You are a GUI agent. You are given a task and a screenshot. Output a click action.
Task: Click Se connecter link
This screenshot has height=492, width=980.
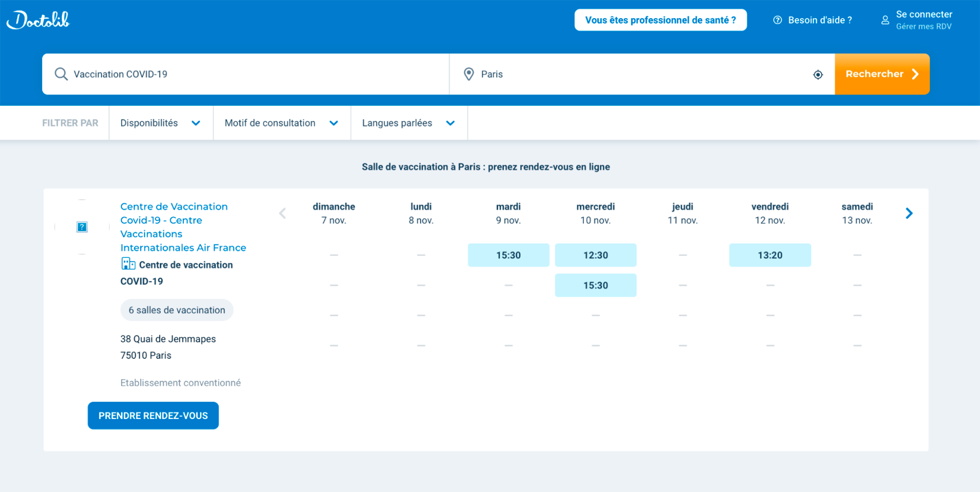point(924,14)
